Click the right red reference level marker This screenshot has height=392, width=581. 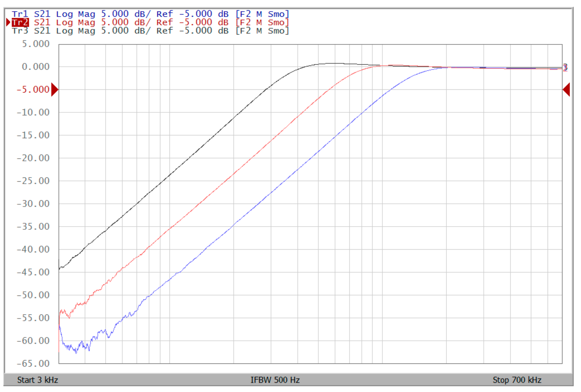[566, 89]
